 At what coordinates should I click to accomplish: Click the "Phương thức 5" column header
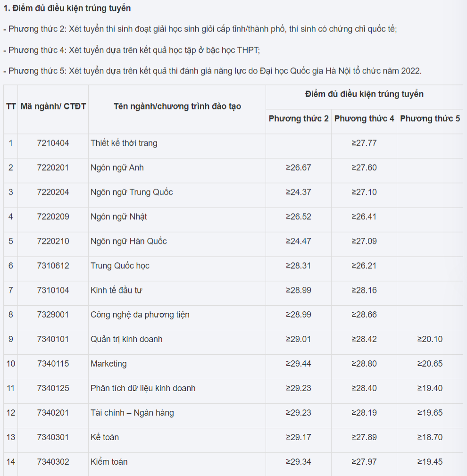point(430,118)
